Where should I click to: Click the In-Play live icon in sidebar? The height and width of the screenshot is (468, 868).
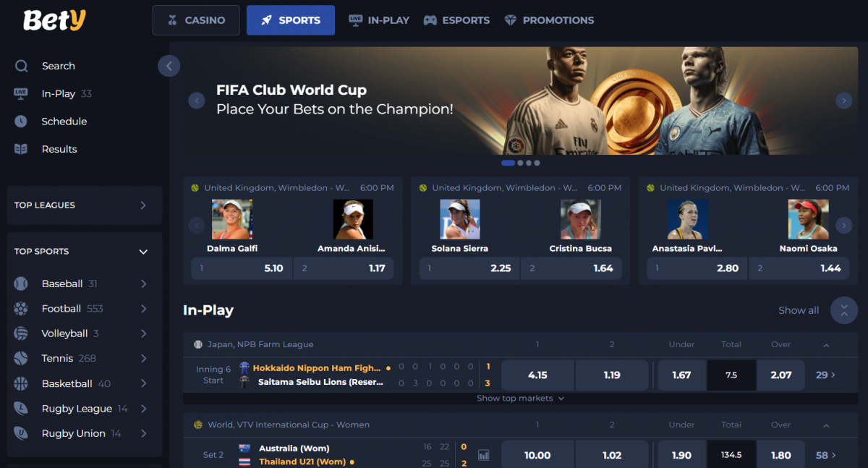pos(21,93)
